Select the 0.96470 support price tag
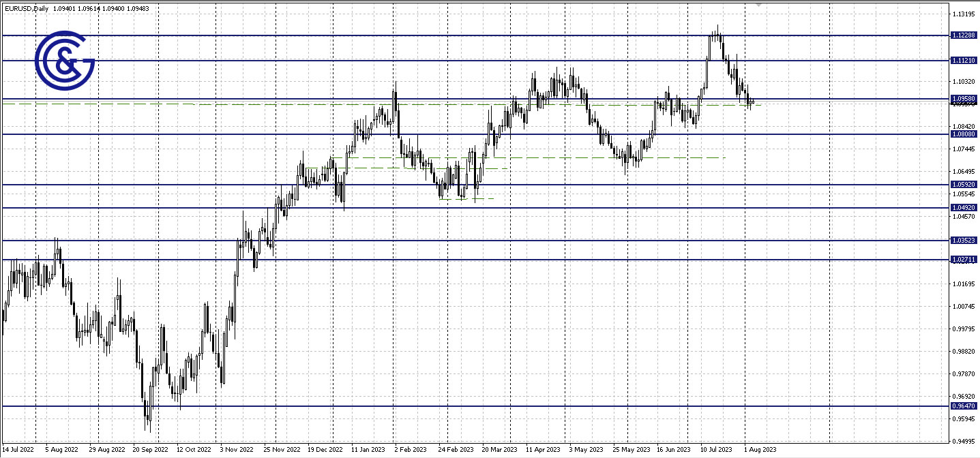 pos(962,406)
